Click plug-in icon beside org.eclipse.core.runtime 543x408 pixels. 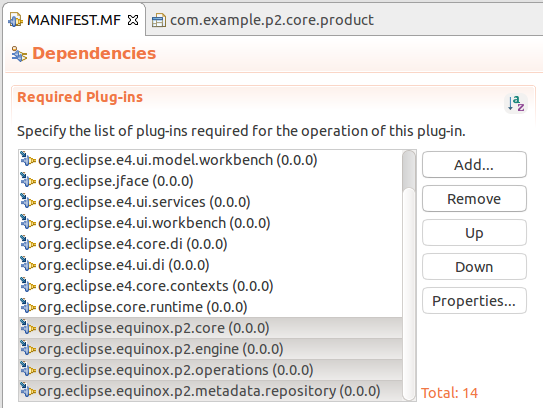(28, 306)
